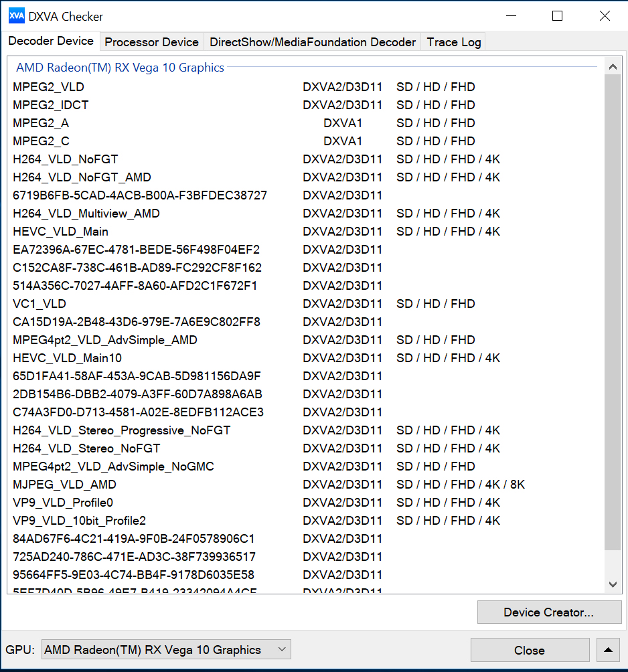The image size is (628, 672).
Task: Click DXVA1 in the MPEG2_A row
Action: point(343,123)
